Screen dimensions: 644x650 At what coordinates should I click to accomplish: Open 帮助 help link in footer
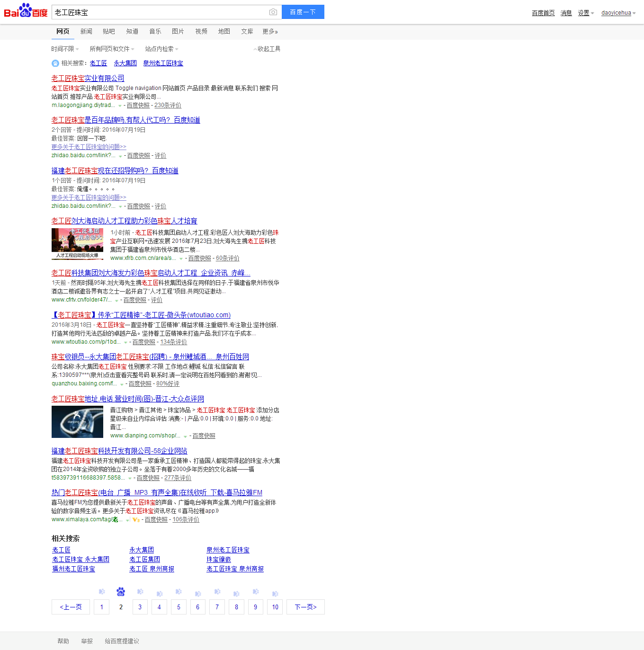(x=63, y=641)
